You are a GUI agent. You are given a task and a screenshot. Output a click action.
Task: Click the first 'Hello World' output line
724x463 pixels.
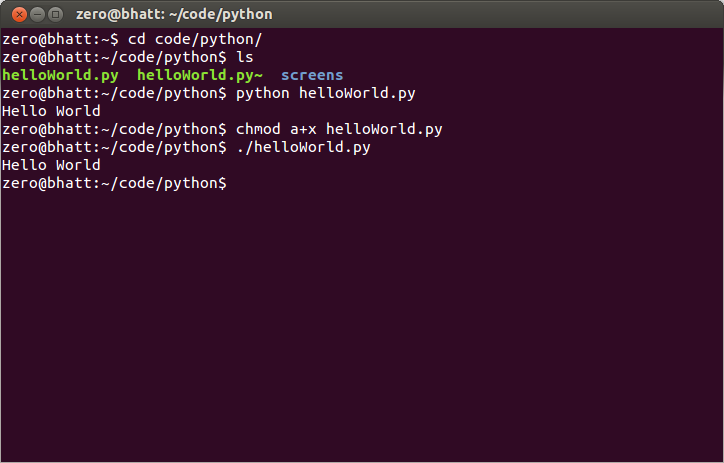(51, 111)
